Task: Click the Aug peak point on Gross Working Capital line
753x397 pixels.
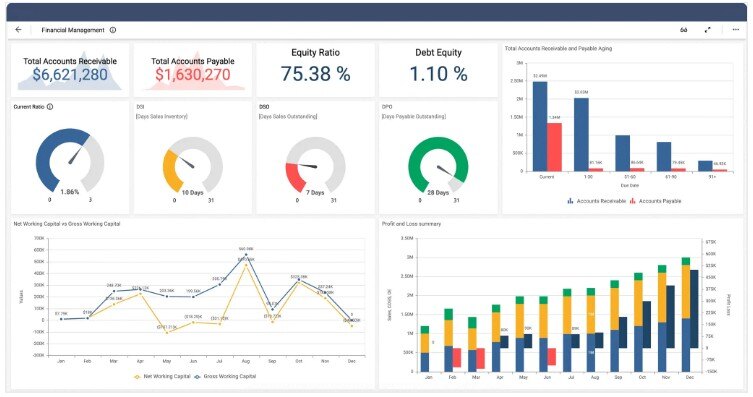Action: [246, 254]
